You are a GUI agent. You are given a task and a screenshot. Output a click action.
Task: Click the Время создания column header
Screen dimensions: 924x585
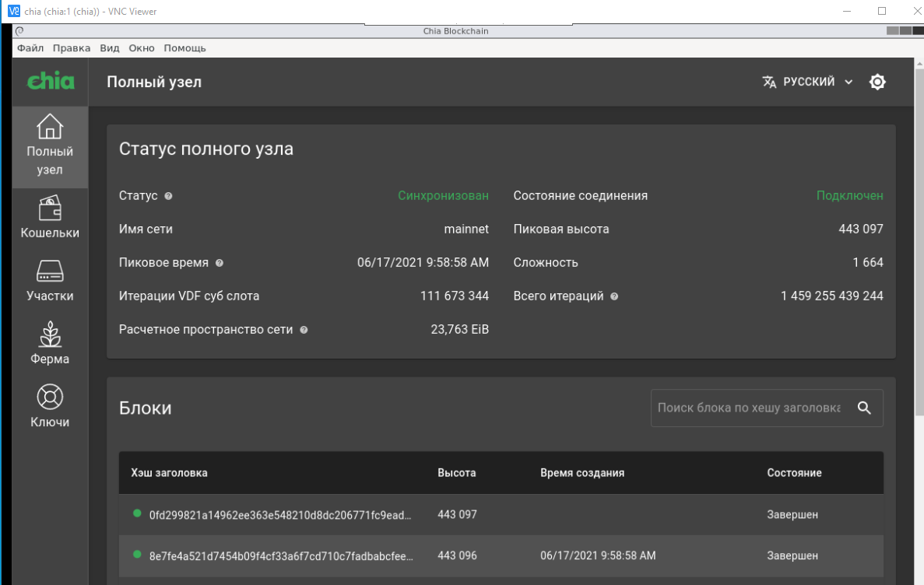coord(582,473)
